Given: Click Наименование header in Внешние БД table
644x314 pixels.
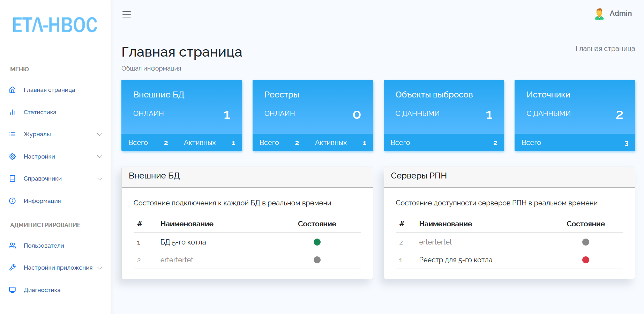Looking at the screenshot, I should point(187,224).
